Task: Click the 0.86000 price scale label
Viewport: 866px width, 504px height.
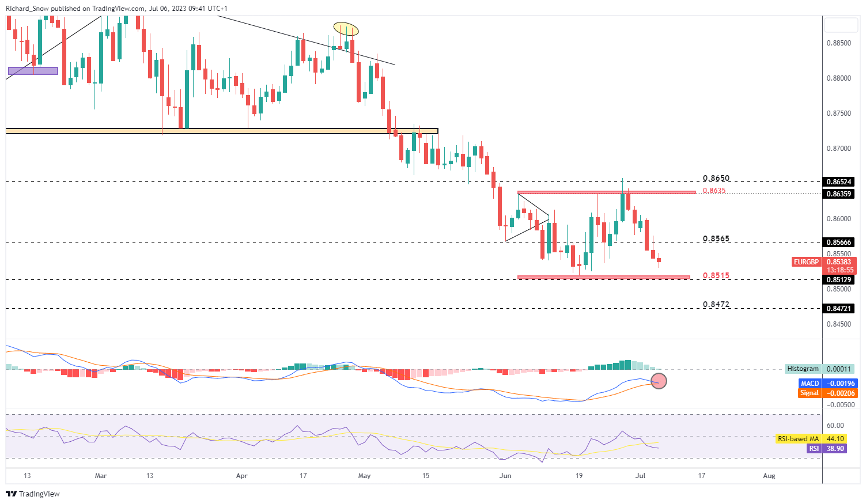Action: coord(839,219)
